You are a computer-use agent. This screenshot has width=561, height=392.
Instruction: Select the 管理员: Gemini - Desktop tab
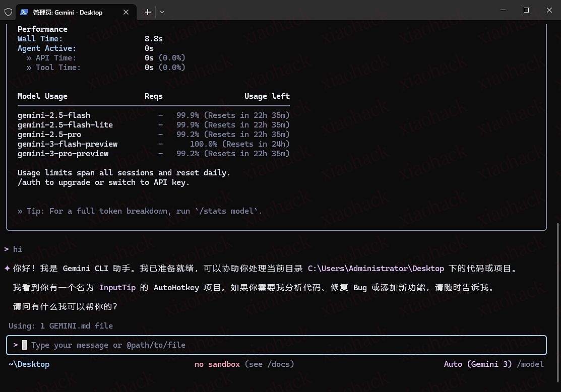tap(68, 12)
